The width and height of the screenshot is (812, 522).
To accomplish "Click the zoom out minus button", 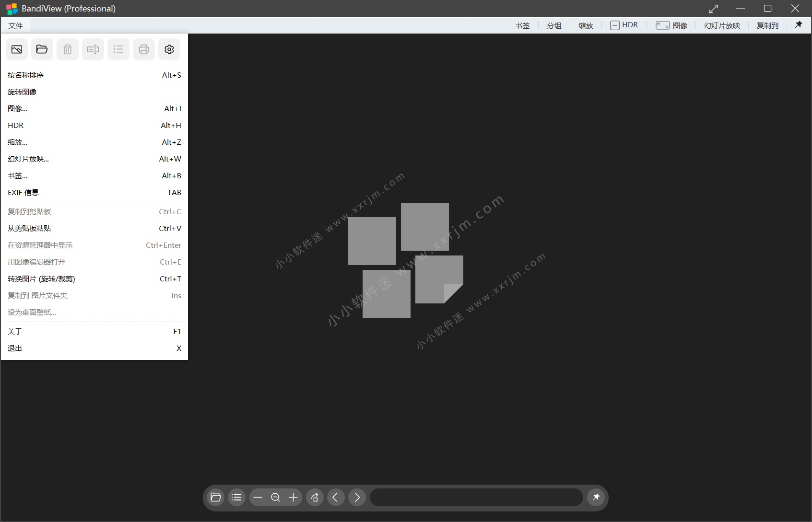I will click(258, 498).
